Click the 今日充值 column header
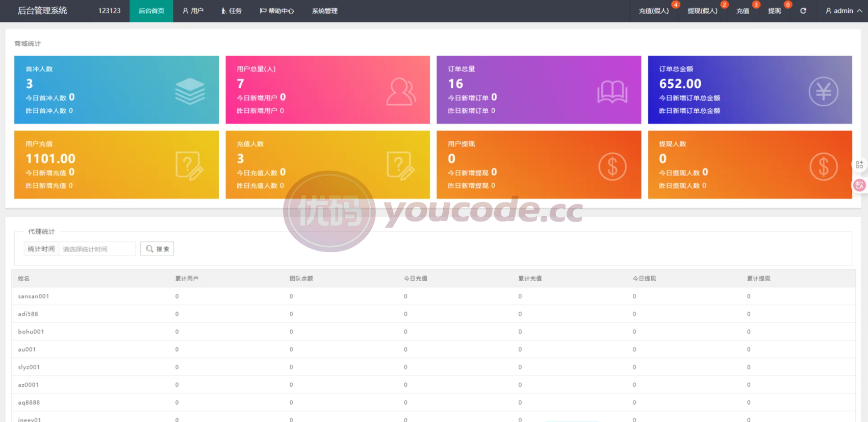The image size is (868, 422). pos(416,279)
